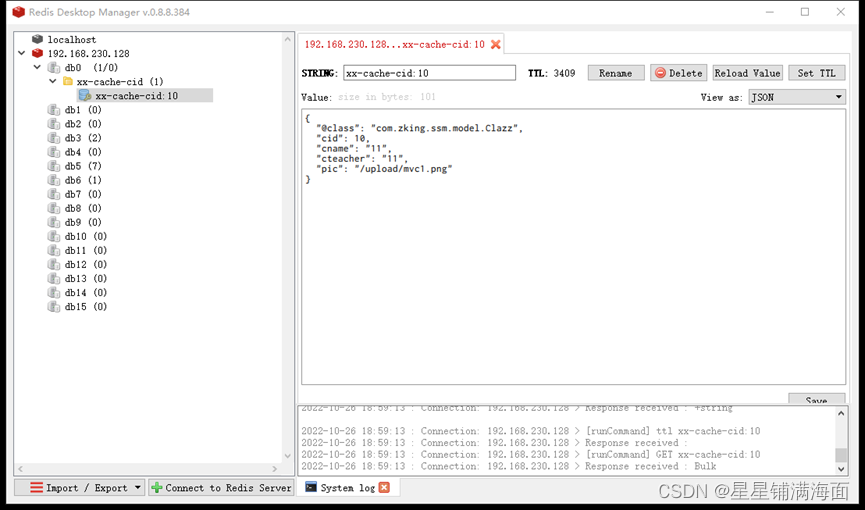This screenshot has width=865, height=510.
Task: Click the db4 database icon
Action: 54,152
